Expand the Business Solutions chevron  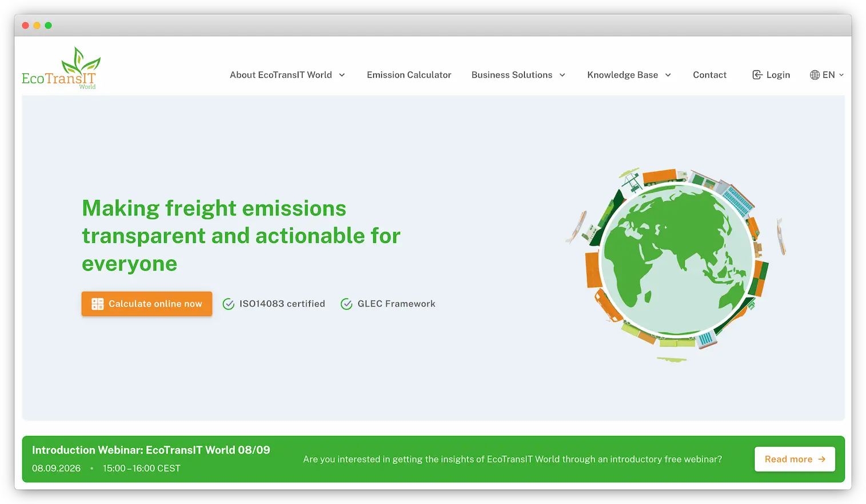[562, 75]
